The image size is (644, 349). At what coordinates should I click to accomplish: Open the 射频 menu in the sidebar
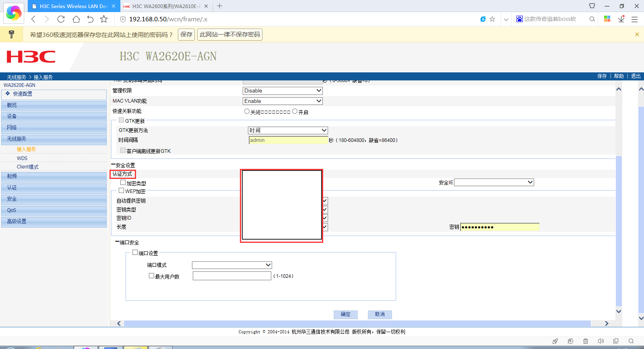point(54,177)
